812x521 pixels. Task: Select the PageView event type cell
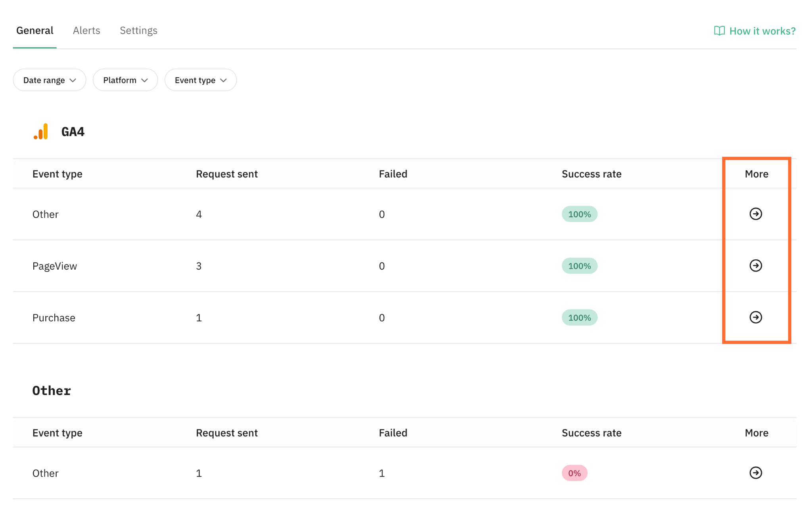coord(55,266)
